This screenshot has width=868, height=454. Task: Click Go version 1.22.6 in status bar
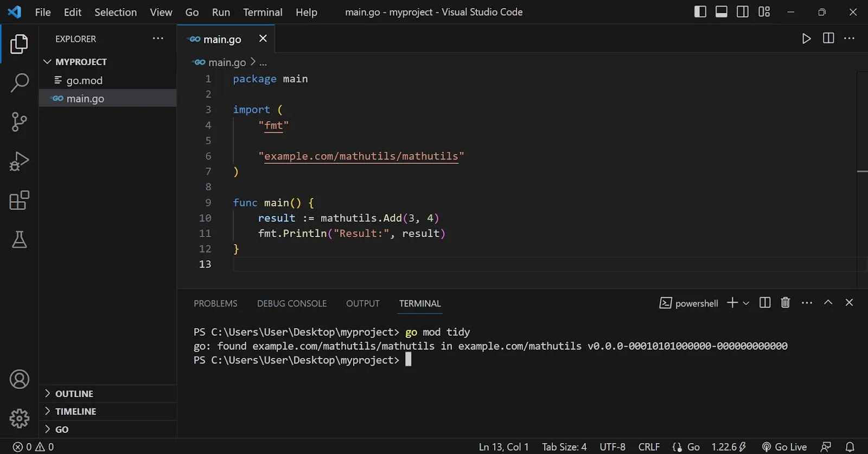point(729,447)
